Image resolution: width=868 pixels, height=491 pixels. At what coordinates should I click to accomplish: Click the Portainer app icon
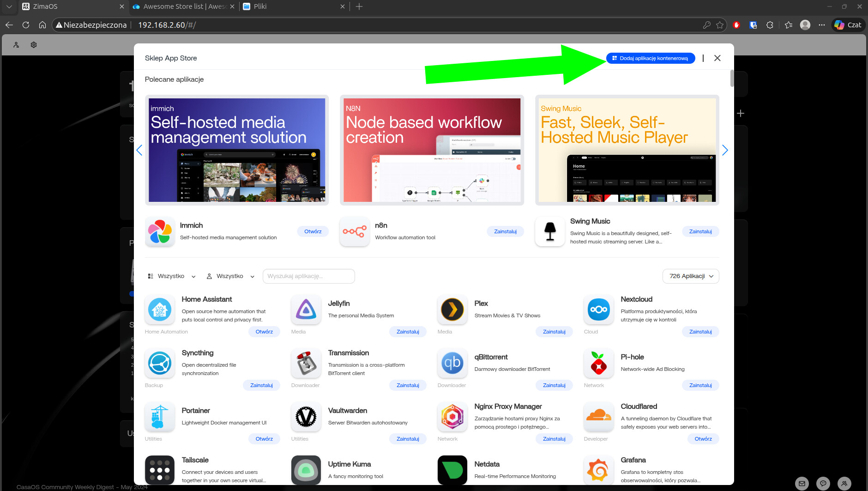click(x=160, y=417)
